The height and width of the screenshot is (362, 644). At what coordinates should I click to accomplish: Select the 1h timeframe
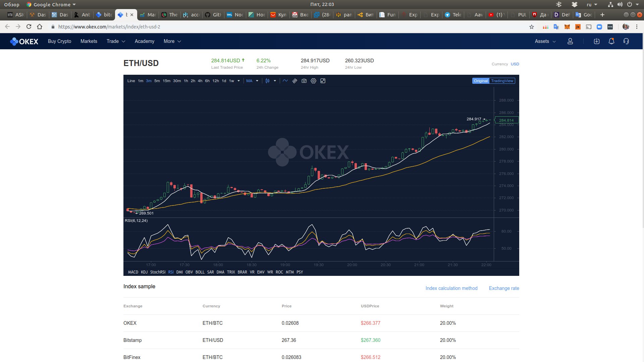(186, 81)
